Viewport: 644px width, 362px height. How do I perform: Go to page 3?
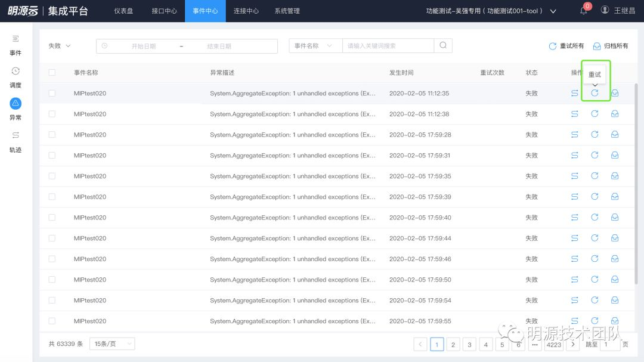click(x=469, y=344)
